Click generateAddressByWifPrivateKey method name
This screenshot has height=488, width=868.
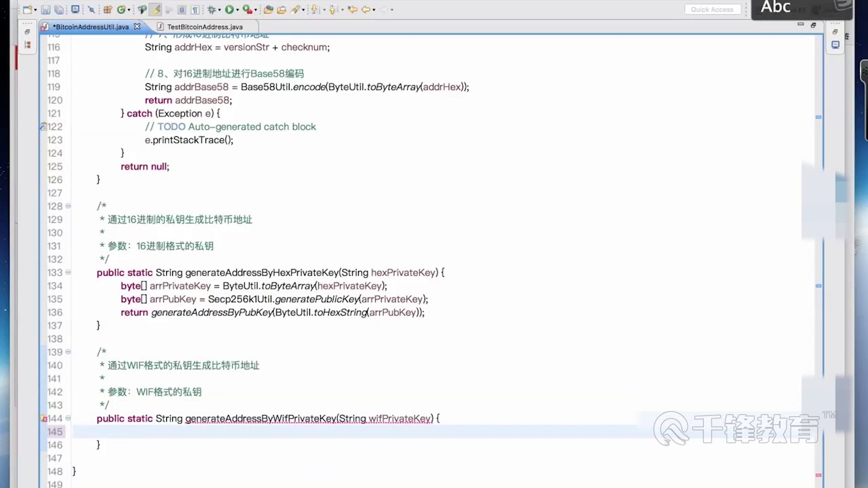click(x=261, y=419)
